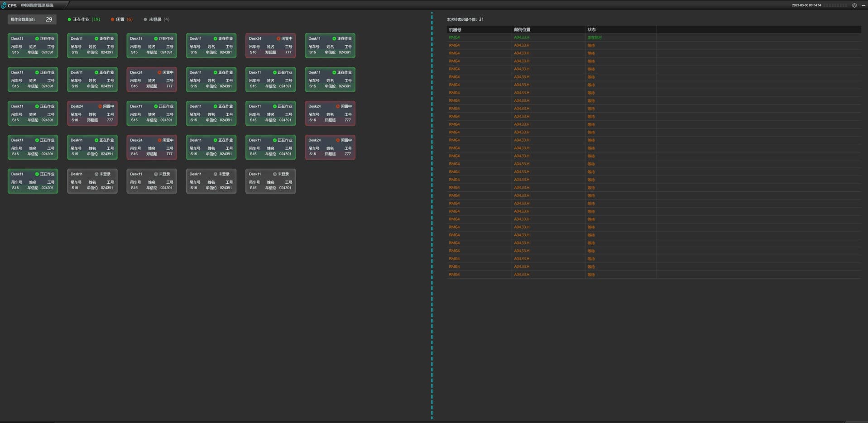
Task: Select the last 等待 row in the table
Action: (654, 275)
